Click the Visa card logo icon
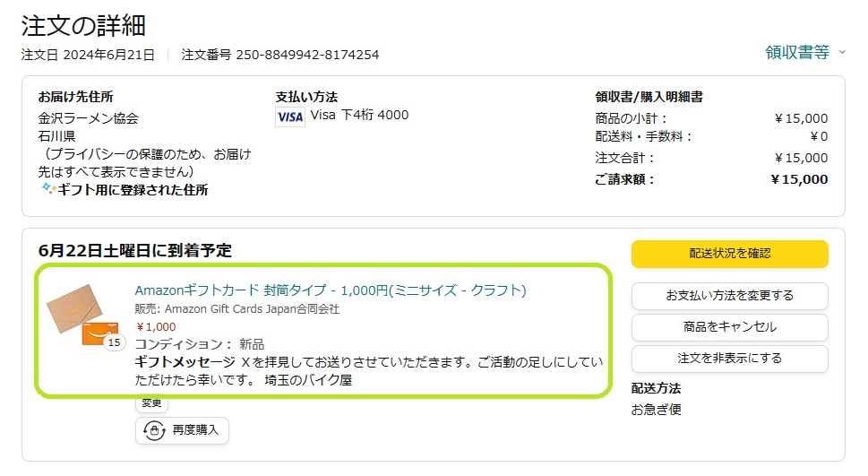 click(x=290, y=117)
